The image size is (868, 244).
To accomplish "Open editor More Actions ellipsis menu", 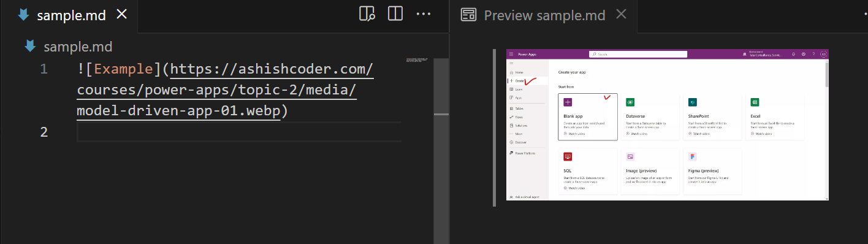I will pyautogui.click(x=424, y=14).
